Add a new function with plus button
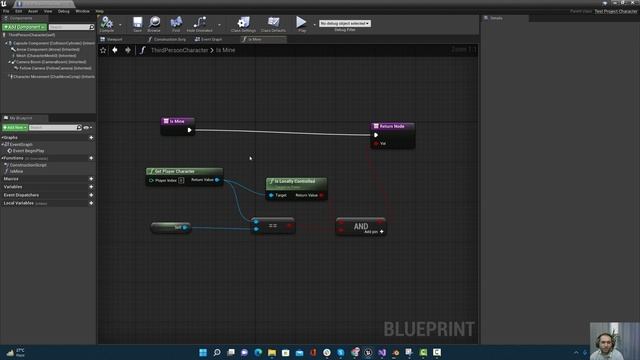The image size is (640, 360). (91, 158)
